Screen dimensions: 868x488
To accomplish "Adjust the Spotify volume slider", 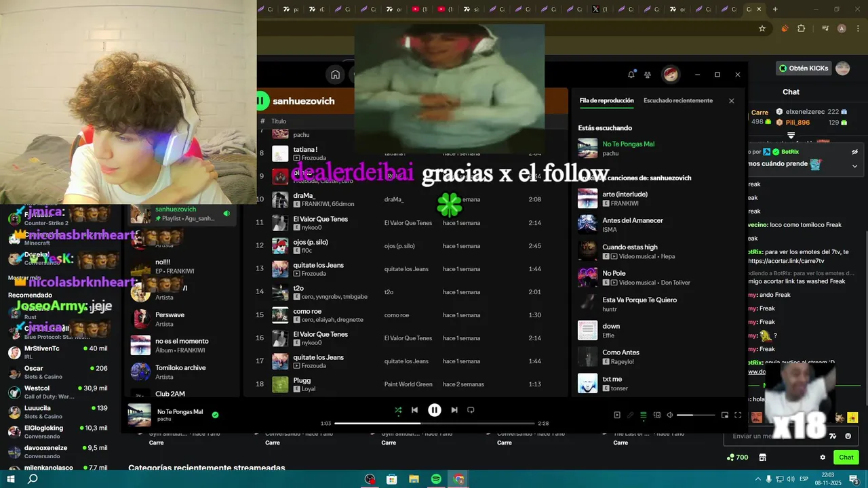I will click(696, 415).
